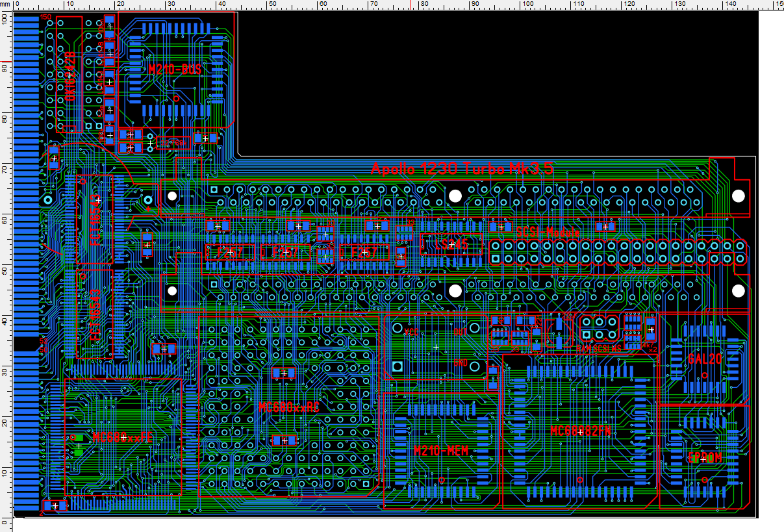The image size is (784, 532).
Task: Click the Apollo 1230 Turbo Mk3.5 title text
Action: coord(462,169)
